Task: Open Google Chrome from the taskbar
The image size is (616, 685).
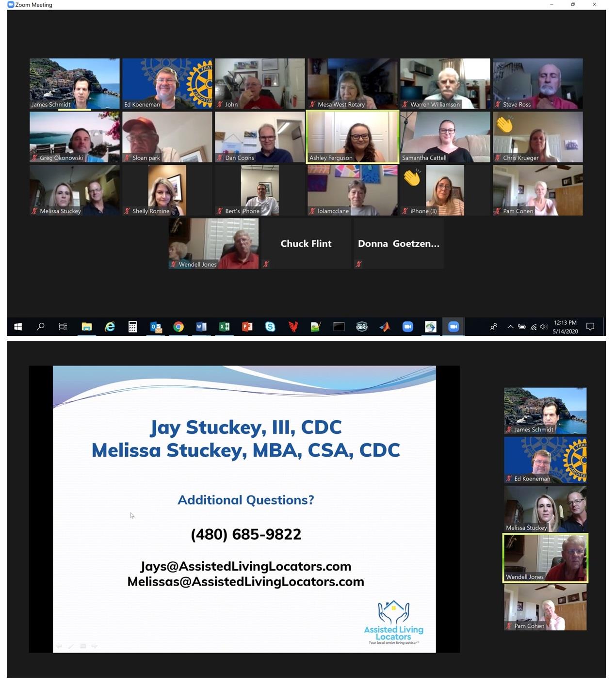Action: point(178,327)
